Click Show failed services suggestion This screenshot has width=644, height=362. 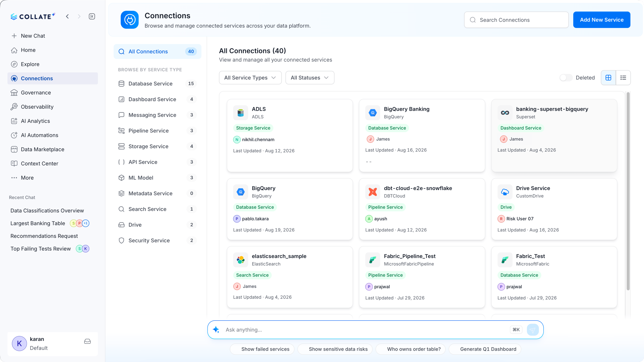pos(262,349)
